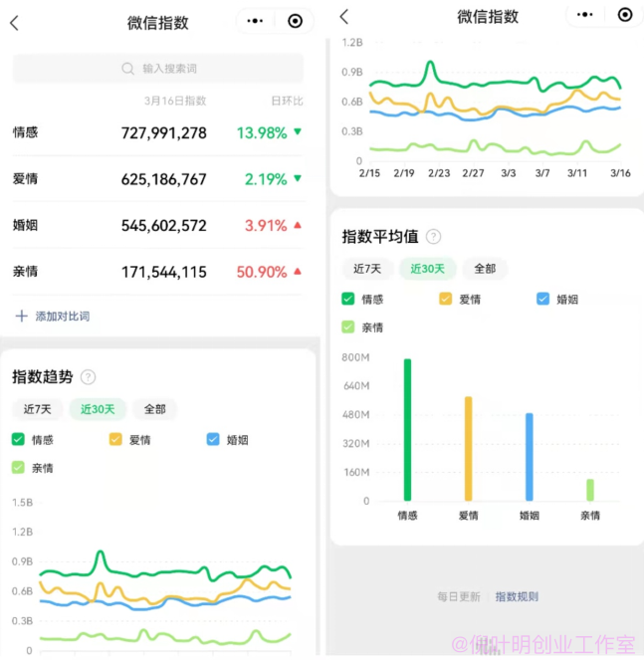
Task: Select 近7天 tab in 指数趋势
Action: pos(37,409)
